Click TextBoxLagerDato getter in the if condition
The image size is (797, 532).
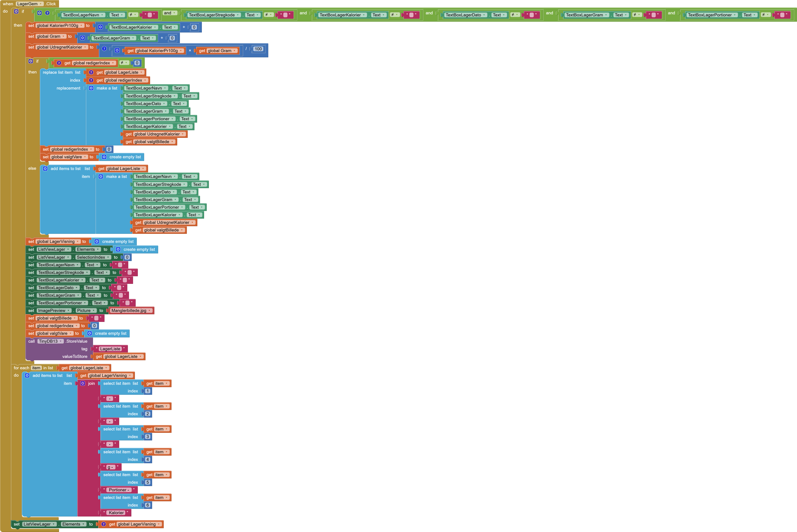tap(475, 15)
